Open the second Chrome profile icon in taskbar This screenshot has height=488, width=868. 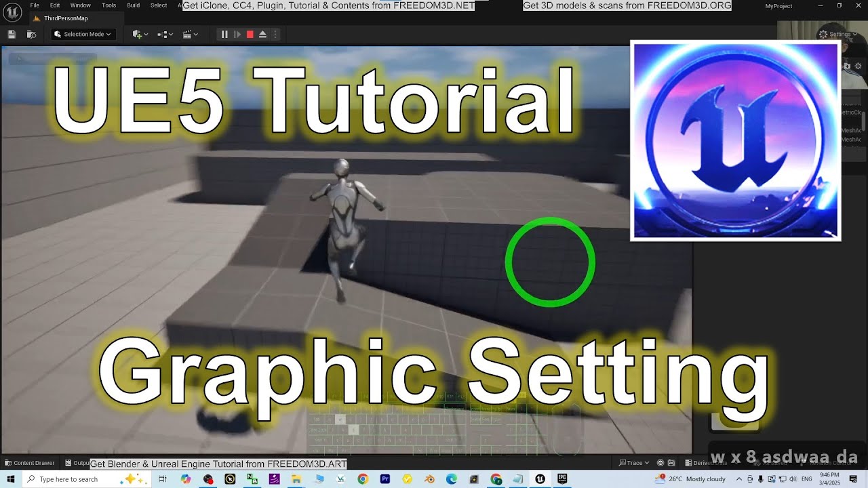tap(496, 479)
